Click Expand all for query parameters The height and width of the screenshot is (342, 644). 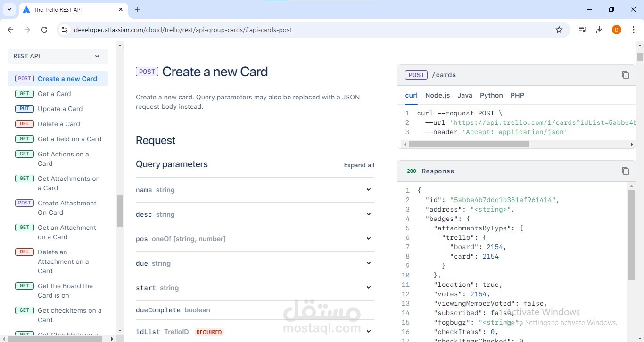coord(359,165)
